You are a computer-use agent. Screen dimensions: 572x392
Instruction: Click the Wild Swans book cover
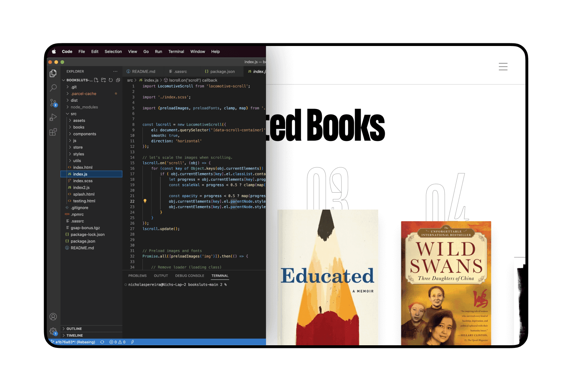[446, 283]
